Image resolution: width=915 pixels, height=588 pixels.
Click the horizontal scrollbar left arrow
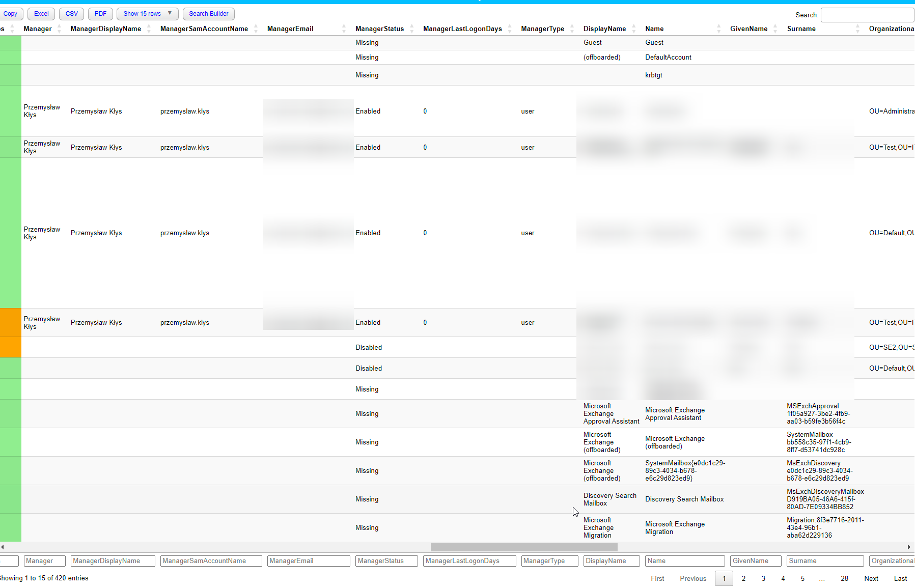tap(3, 547)
